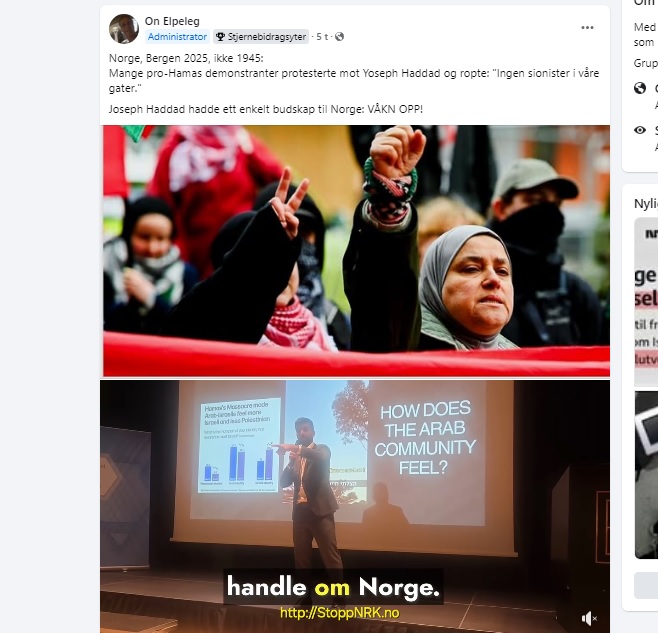
Task: Click the 'handle om Norge' video caption
Action: click(333, 586)
